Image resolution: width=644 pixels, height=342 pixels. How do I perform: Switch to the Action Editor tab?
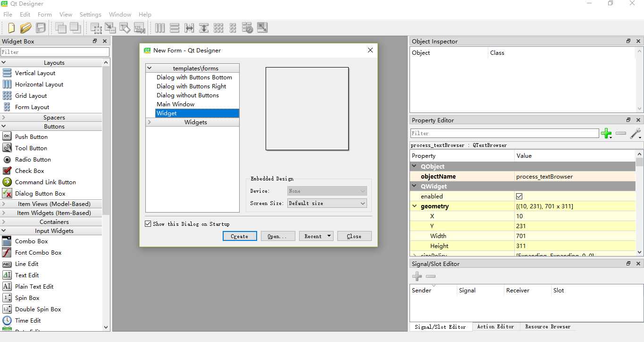(495, 326)
